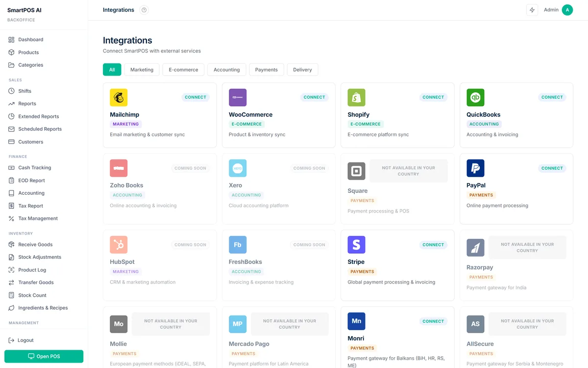Viewport: 588px width, 368px height.
Task: Click the Products box icon
Action: (x=11, y=53)
